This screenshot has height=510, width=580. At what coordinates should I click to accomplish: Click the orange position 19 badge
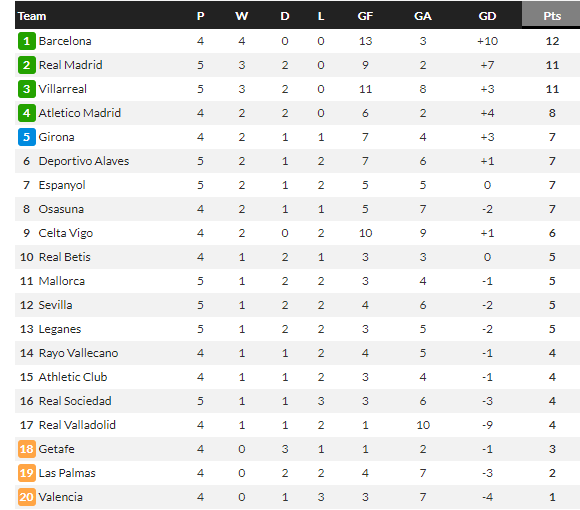(x=27, y=473)
